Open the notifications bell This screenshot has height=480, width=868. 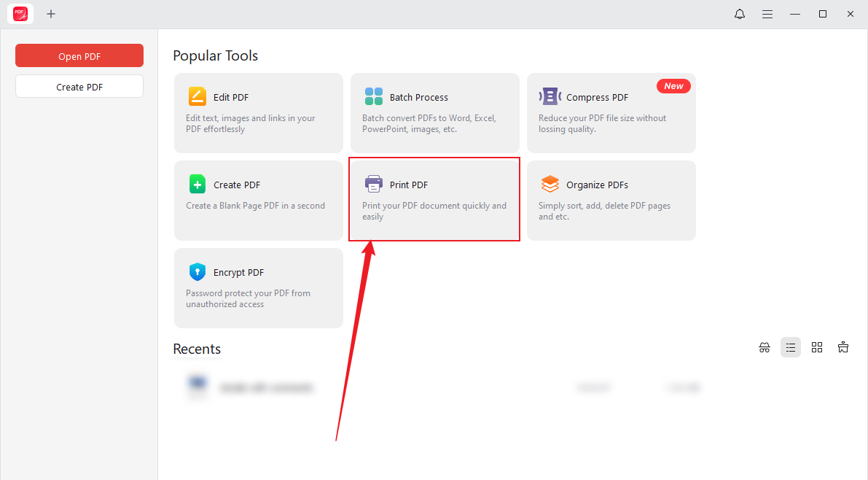point(740,14)
